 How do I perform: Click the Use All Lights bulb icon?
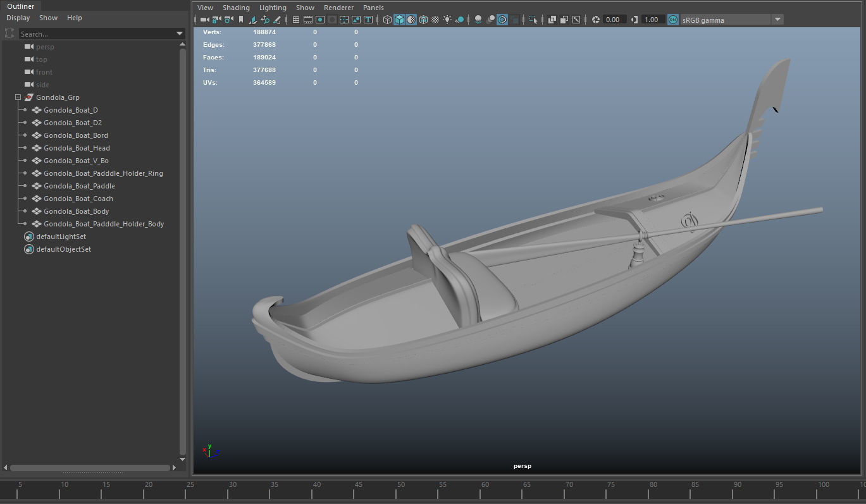pos(447,20)
